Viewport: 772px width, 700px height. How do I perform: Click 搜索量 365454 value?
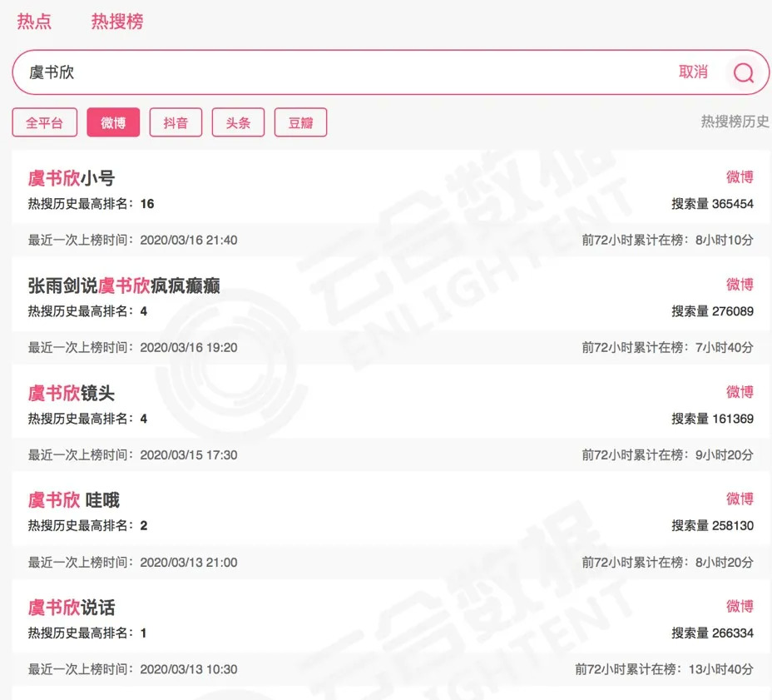click(712, 203)
